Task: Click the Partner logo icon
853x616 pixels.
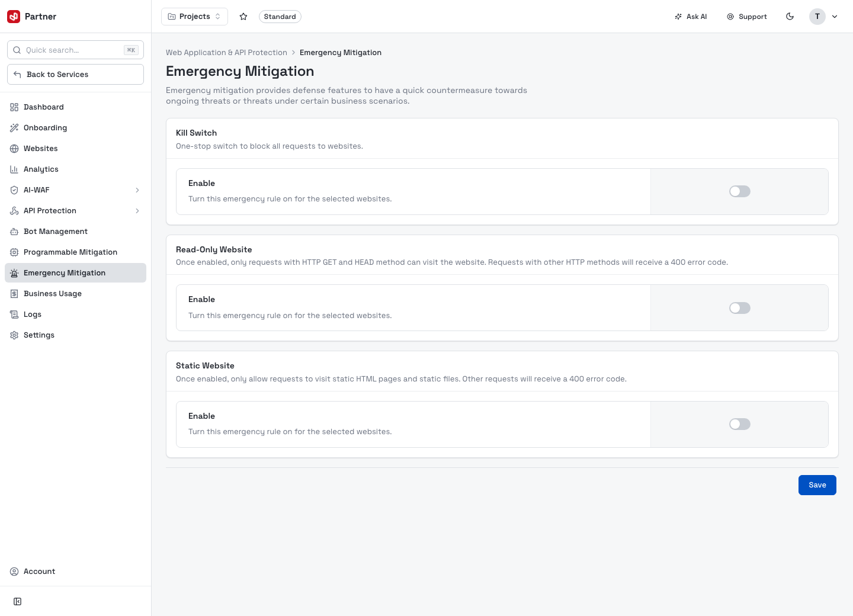Action: click(14, 17)
